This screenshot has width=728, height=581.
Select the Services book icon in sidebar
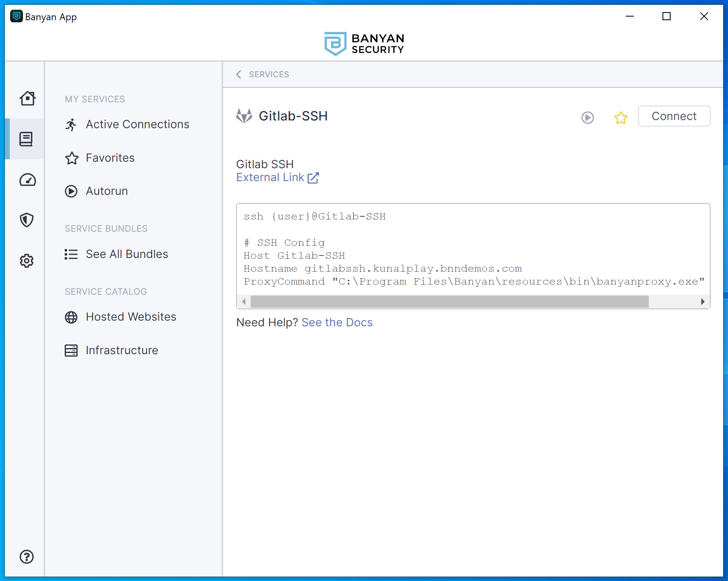click(x=26, y=139)
